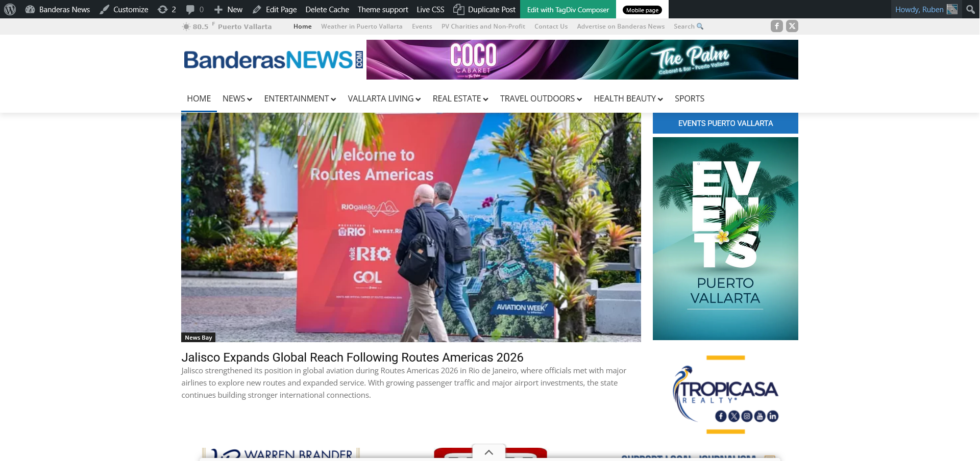
Task: Click the WordPress logo icon in admin bar
Action: point(10,9)
